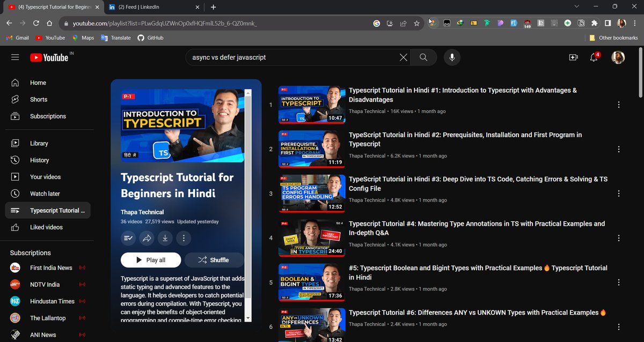Clear the search box with X icon

tap(404, 57)
